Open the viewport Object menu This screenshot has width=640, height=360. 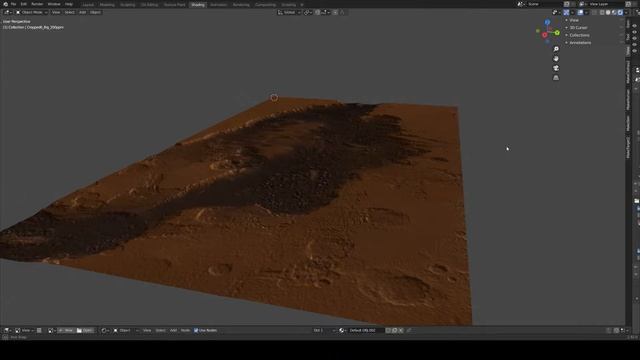pos(95,12)
